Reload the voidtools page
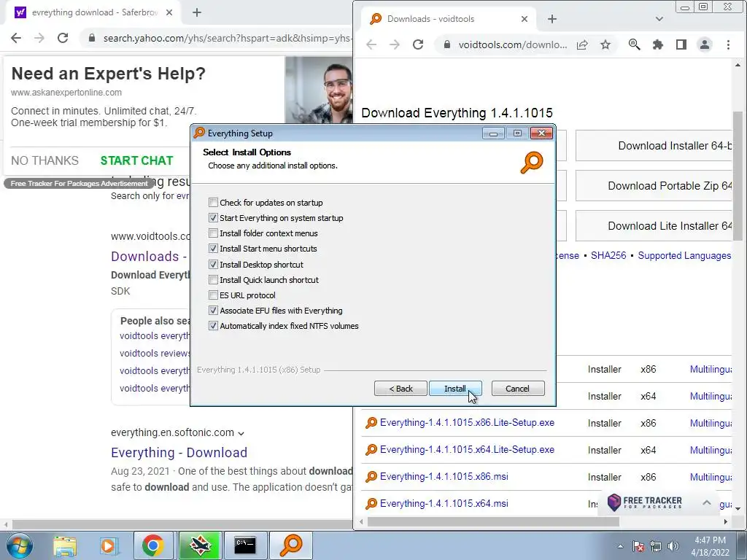This screenshot has height=560, width=747. 418,44
